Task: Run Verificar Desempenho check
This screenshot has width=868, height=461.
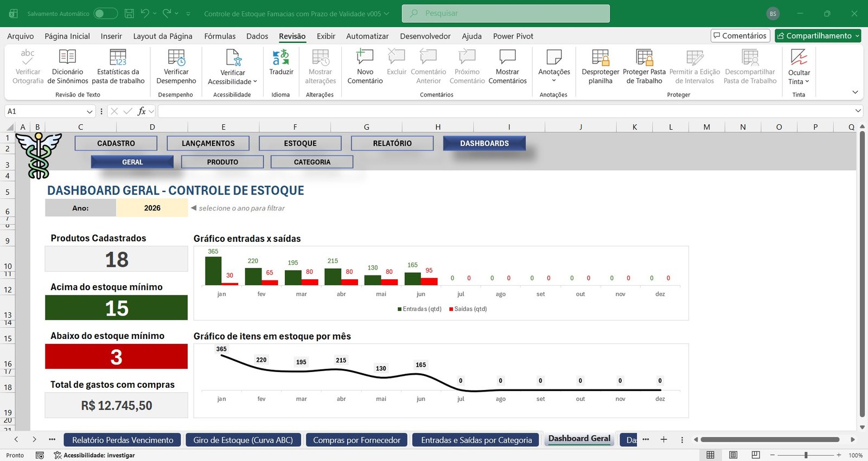Action: pyautogui.click(x=176, y=66)
